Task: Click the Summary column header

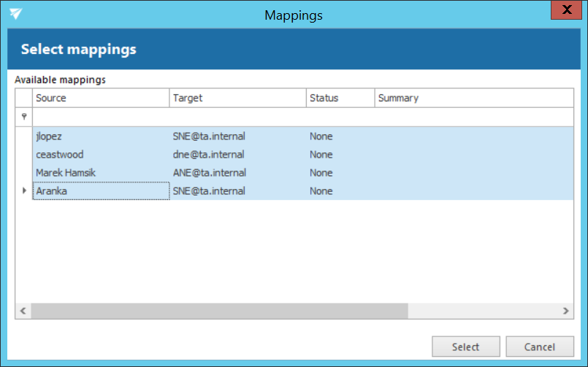Action: coord(473,98)
